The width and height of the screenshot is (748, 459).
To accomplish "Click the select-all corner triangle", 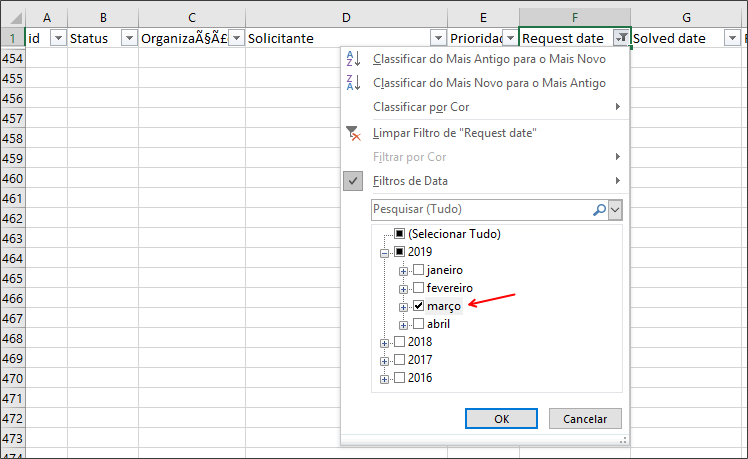I will (16, 18).
